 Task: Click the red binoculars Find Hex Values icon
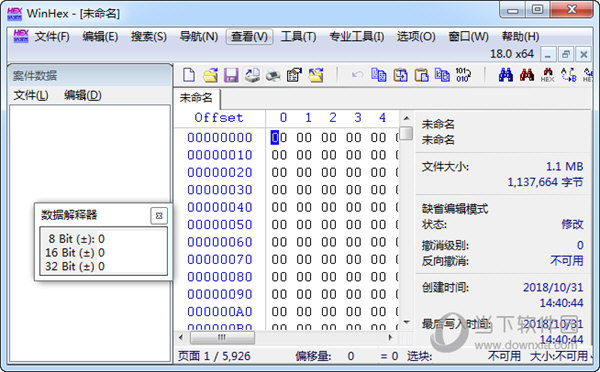(527, 75)
